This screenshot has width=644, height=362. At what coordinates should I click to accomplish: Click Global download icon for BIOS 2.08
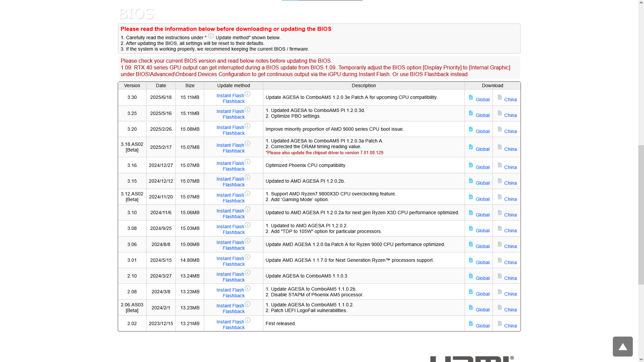click(x=471, y=292)
